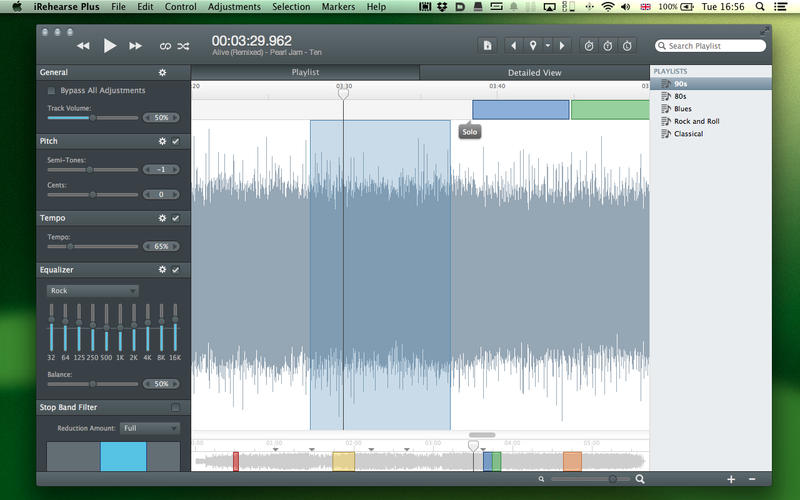800x500 pixels.
Task: Click the fast-forward transport button
Action: point(136,46)
